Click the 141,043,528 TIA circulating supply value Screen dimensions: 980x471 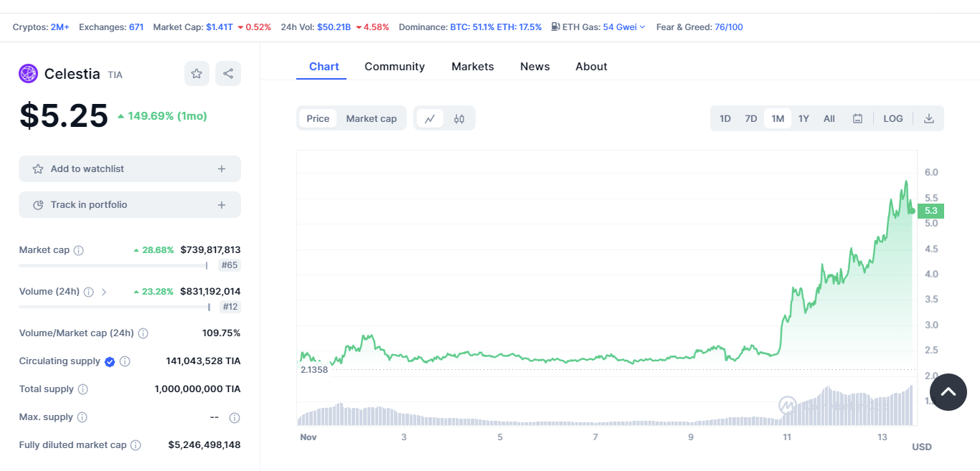pos(204,361)
